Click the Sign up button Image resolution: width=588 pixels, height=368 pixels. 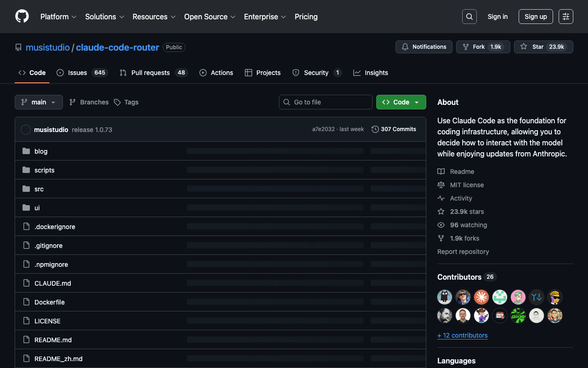pyautogui.click(x=536, y=17)
